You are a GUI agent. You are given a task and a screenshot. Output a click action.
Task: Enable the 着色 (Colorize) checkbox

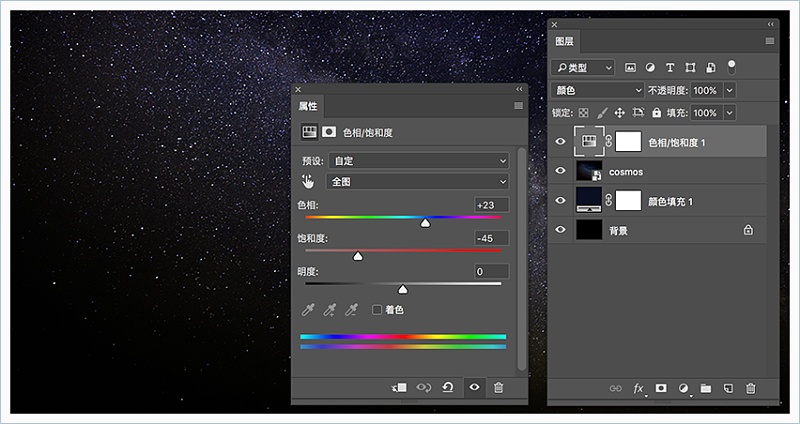[377, 310]
